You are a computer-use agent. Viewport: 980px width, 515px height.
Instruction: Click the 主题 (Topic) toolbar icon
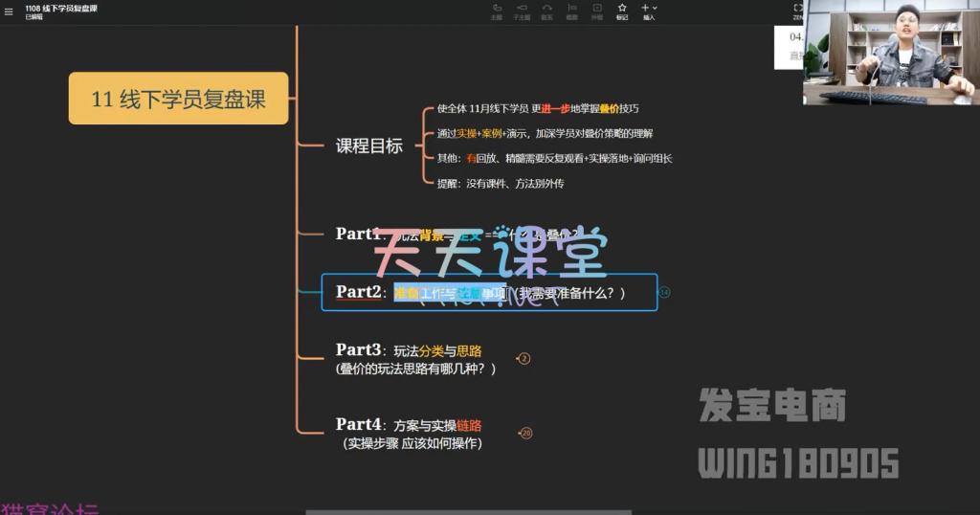pyautogui.click(x=496, y=11)
